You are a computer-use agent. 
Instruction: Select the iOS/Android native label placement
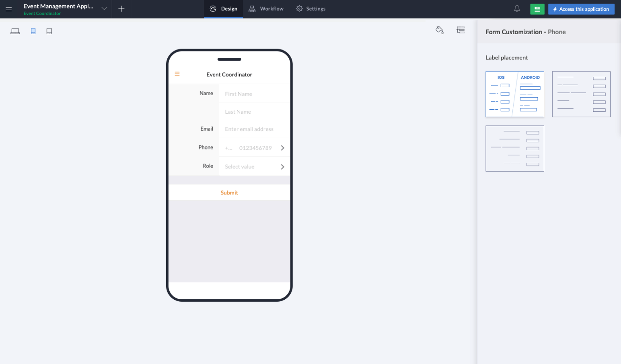tap(515, 94)
